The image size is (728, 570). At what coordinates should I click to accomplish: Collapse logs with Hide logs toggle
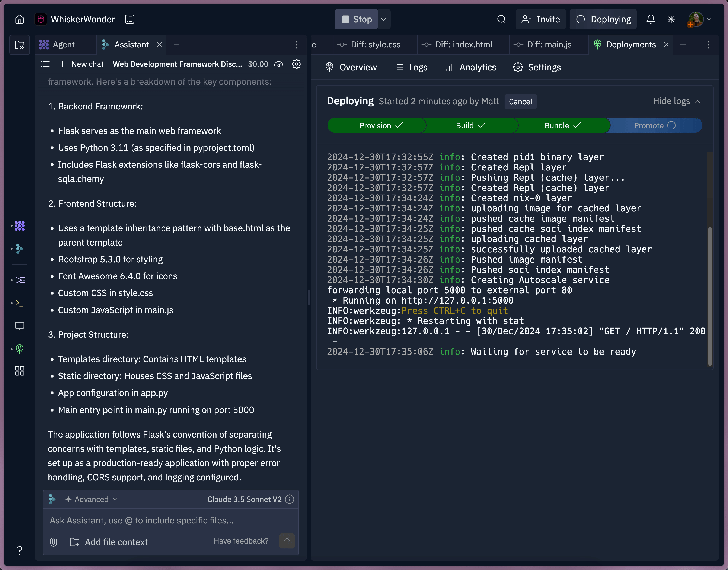pos(677,101)
